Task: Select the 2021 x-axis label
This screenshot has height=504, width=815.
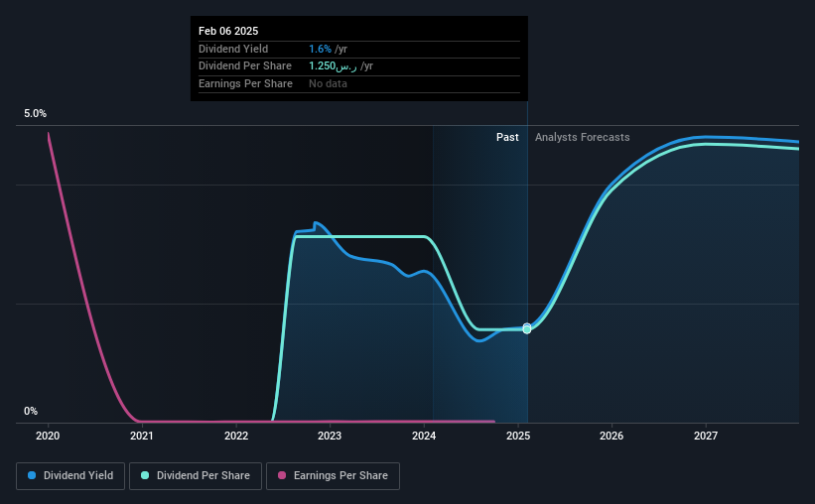Action: [142, 436]
